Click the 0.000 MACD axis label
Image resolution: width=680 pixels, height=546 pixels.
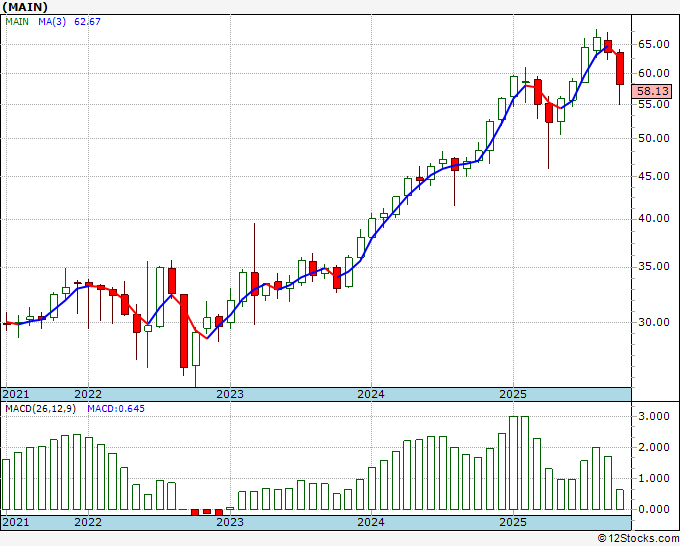tap(654, 509)
